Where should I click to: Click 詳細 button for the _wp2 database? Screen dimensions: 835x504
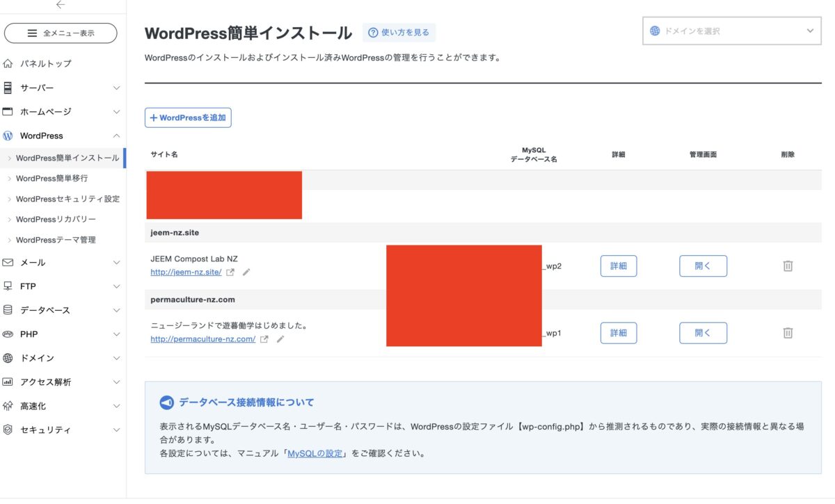pos(619,266)
